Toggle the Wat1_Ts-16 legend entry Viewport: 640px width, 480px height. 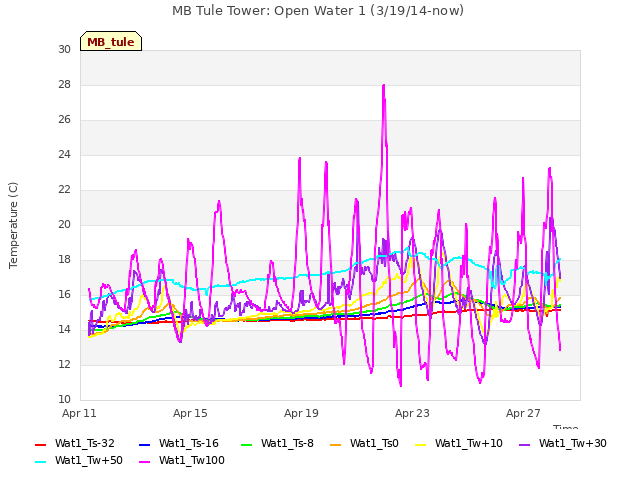[179, 443]
